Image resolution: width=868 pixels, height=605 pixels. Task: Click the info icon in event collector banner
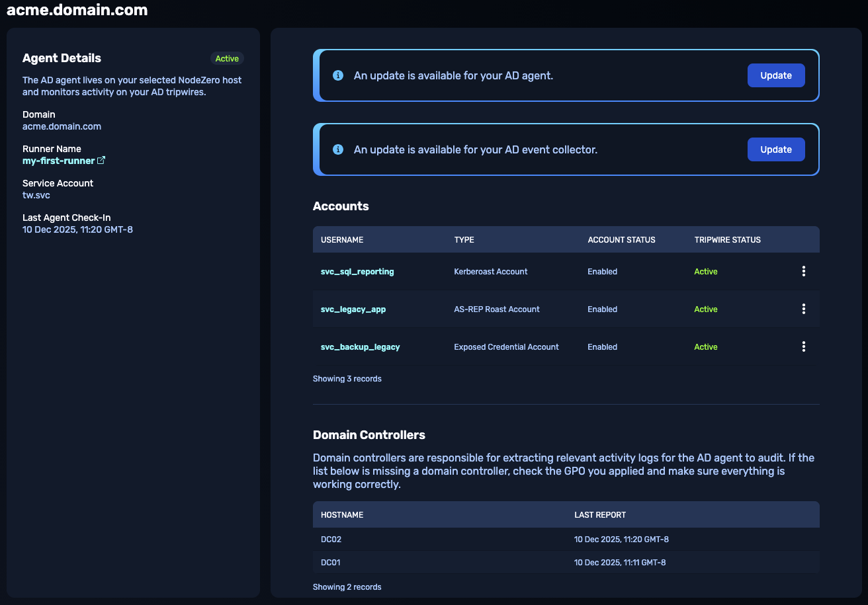click(x=338, y=149)
